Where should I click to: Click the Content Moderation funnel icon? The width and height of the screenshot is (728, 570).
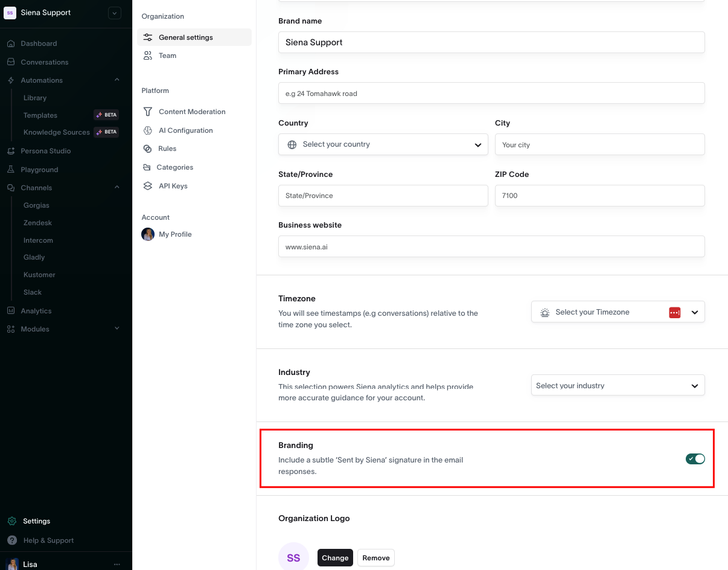pyautogui.click(x=148, y=112)
